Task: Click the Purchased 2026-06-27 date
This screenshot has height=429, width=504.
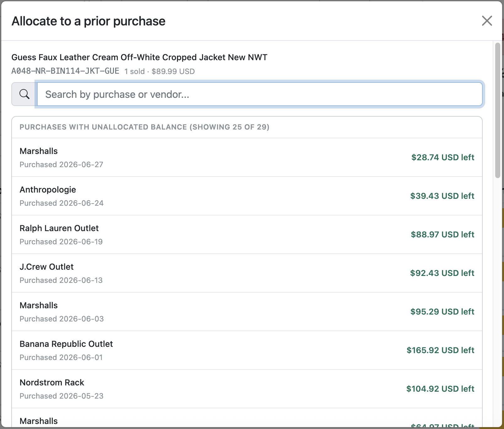Action: click(62, 165)
